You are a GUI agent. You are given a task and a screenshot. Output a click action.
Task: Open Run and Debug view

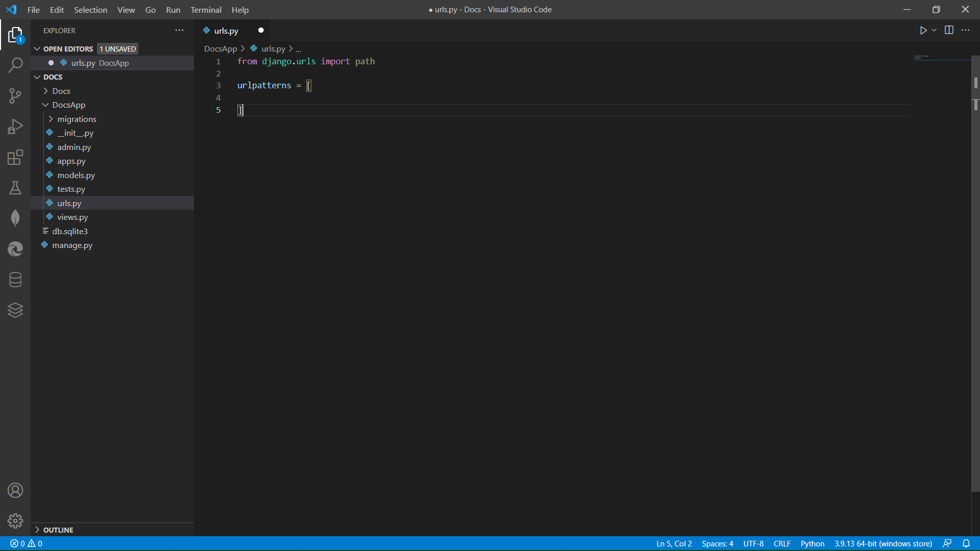(15, 127)
